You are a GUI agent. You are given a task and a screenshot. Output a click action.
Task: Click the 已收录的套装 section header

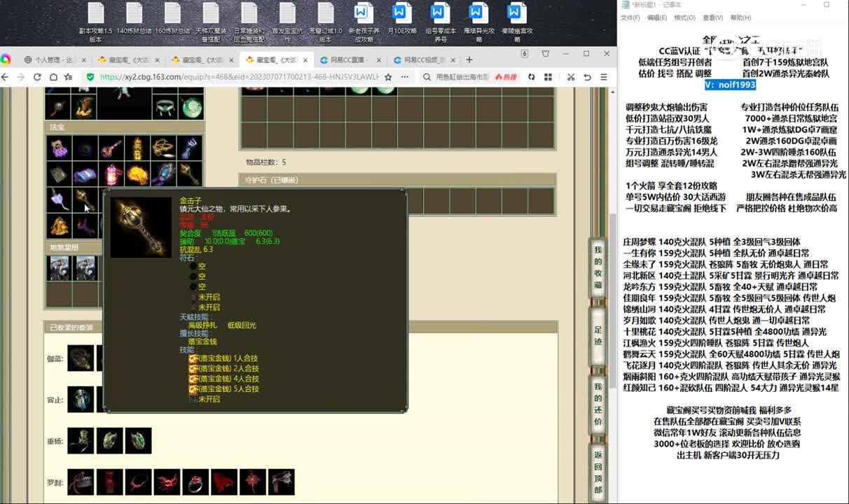coord(301,328)
